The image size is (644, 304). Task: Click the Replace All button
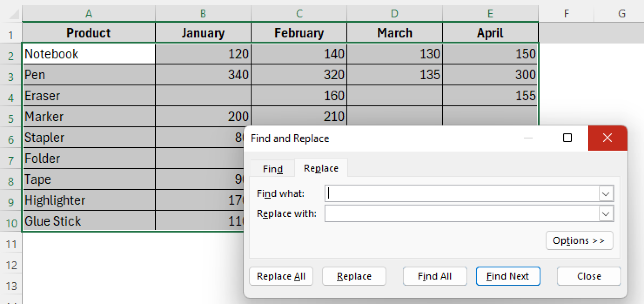(281, 276)
